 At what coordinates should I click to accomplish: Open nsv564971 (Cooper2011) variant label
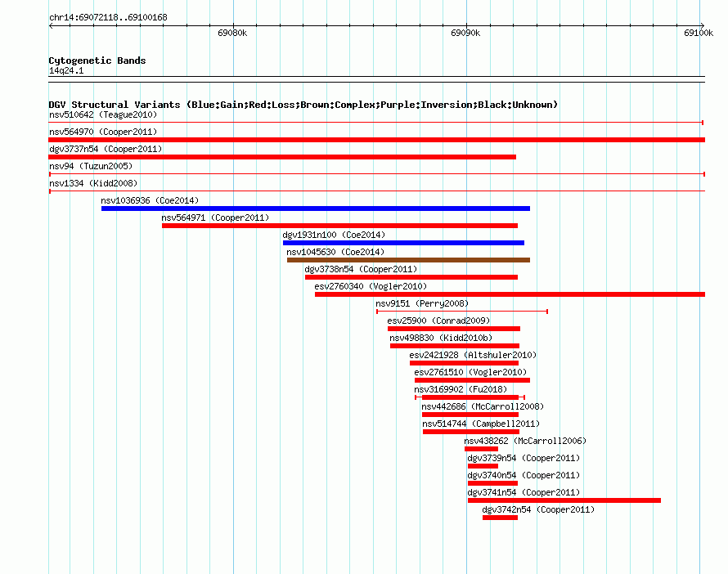pos(215,217)
